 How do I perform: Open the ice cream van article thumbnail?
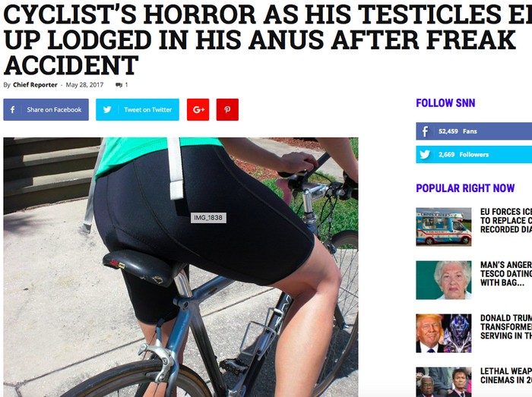[x=443, y=227]
